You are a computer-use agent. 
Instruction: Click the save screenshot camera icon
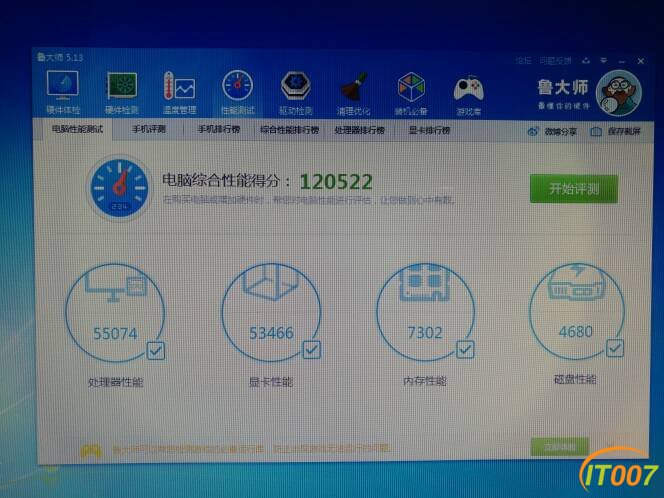pyautogui.click(x=596, y=132)
